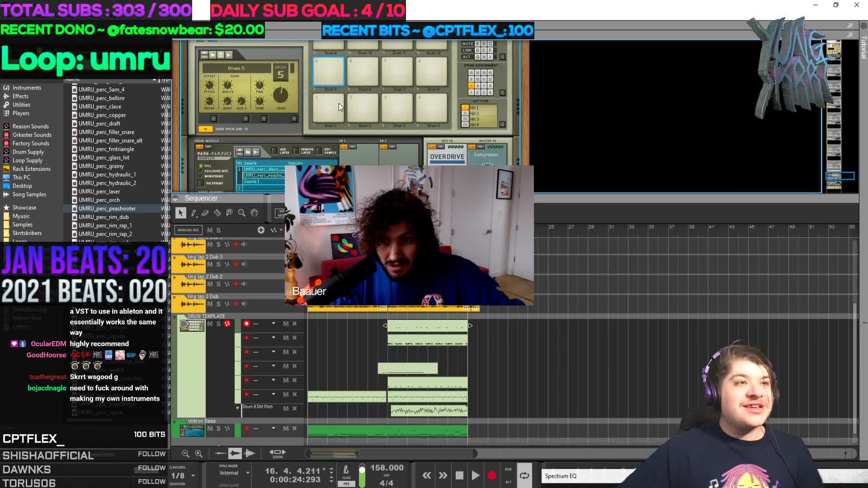This screenshot has height=488, width=868.
Task: Select the arrow Selection tool in Sequencer
Action: (181, 213)
